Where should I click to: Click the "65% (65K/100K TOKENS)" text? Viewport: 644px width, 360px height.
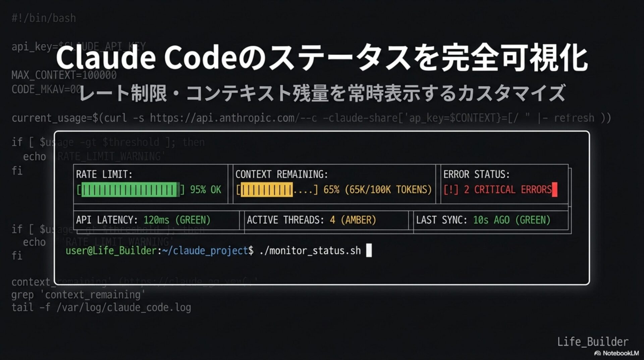(x=377, y=190)
